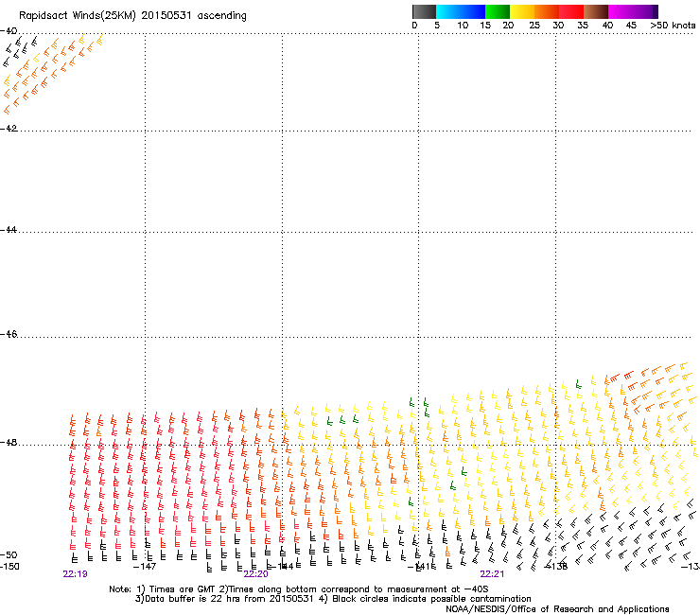Image resolution: width=700 pixels, height=615 pixels.
Task: Click the '-141' longitude axis label
Action: tap(419, 567)
